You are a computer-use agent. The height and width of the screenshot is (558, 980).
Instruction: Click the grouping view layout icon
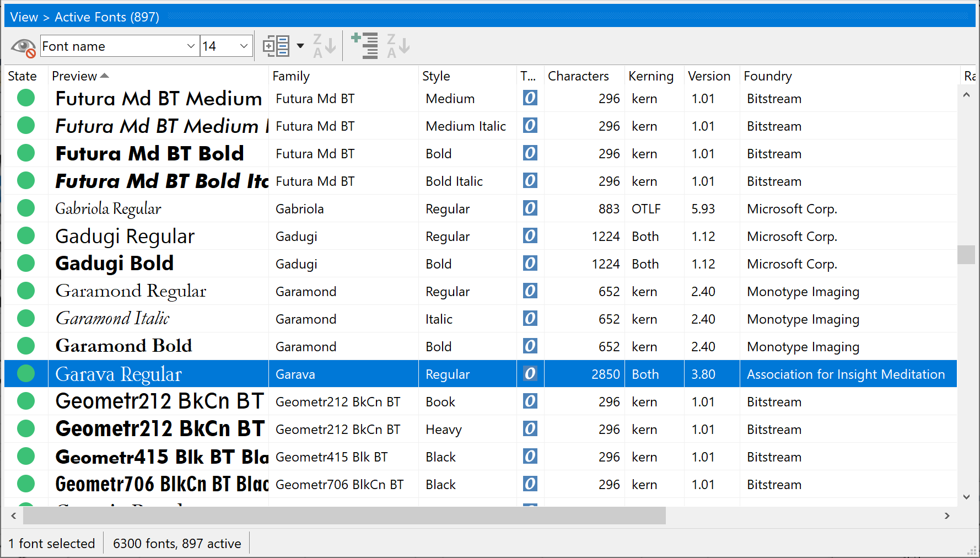tap(276, 46)
